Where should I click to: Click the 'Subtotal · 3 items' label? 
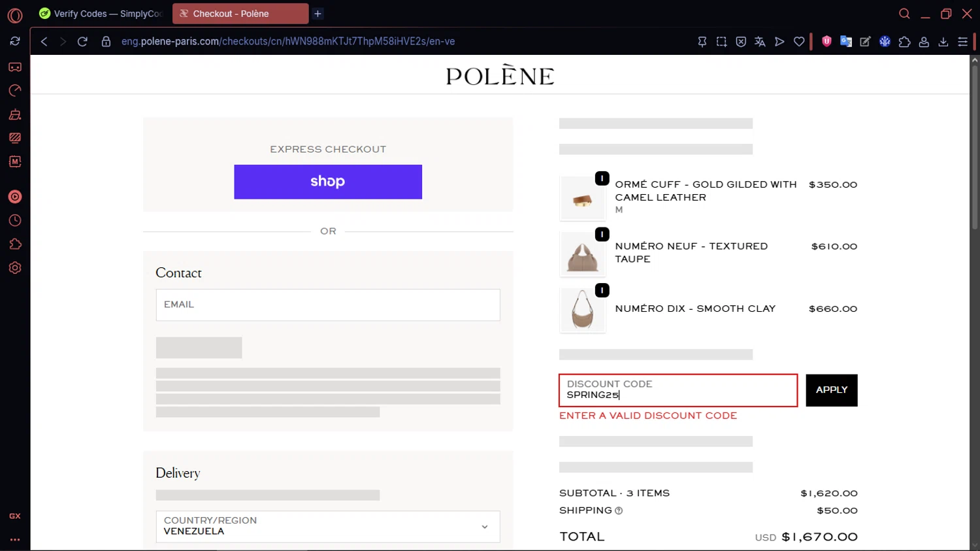click(614, 493)
